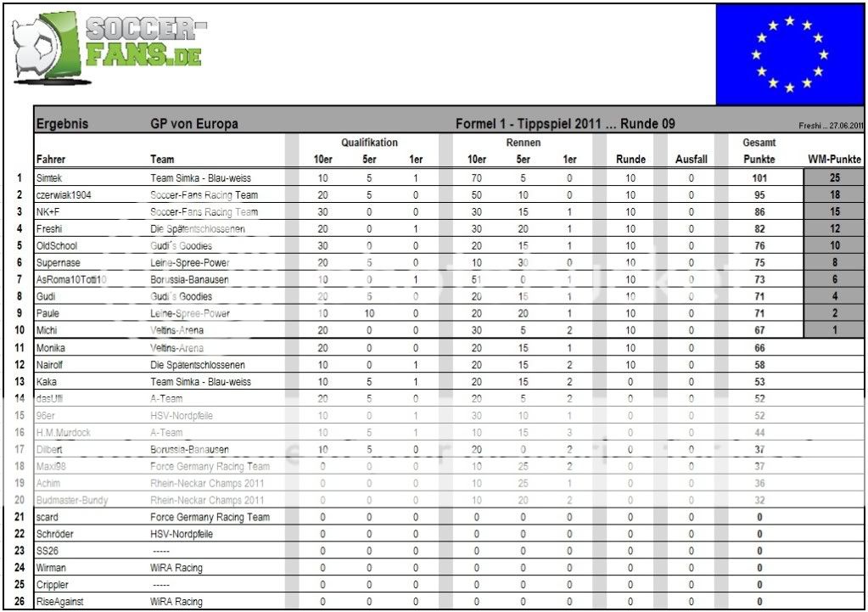The height and width of the screenshot is (612, 868).
Task: Click the 'Freshi ... 27.06.2011' date note
Action: [831, 126]
